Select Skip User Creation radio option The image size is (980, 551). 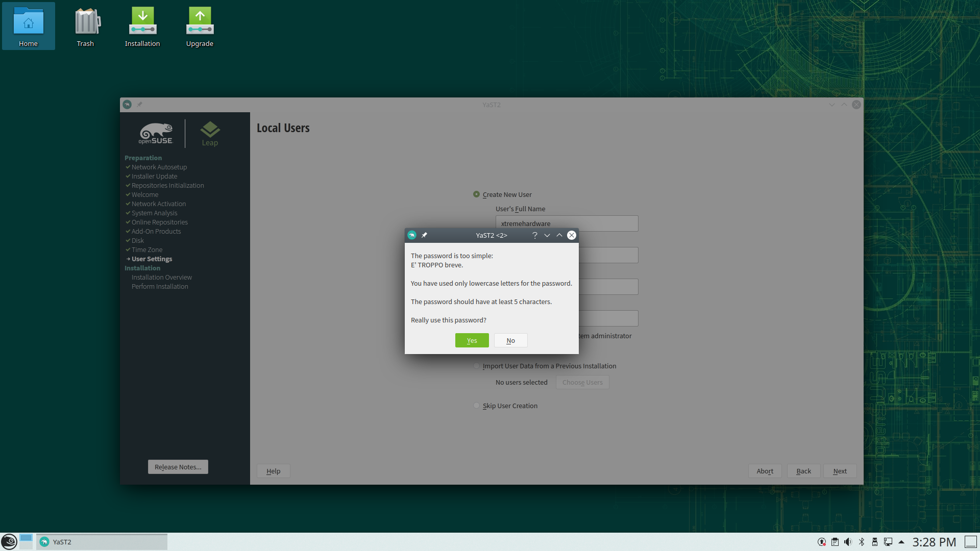click(x=476, y=406)
